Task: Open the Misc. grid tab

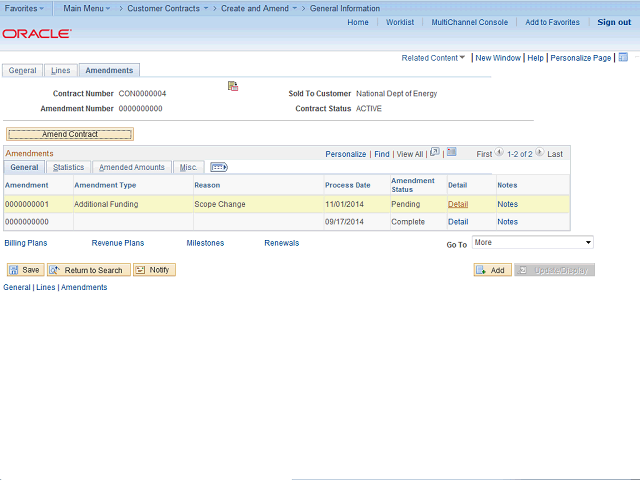Action: click(188, 167)
